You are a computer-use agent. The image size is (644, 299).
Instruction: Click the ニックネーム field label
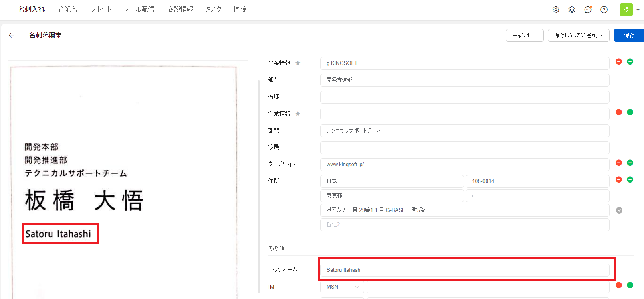click(x=283, y=270)
